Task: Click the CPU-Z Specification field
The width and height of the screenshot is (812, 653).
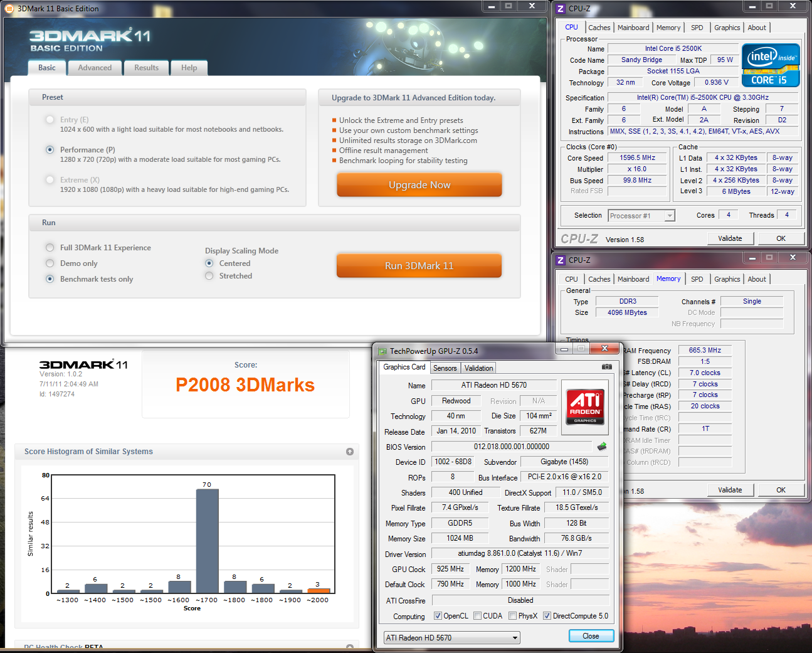Action: click(704, 98)
